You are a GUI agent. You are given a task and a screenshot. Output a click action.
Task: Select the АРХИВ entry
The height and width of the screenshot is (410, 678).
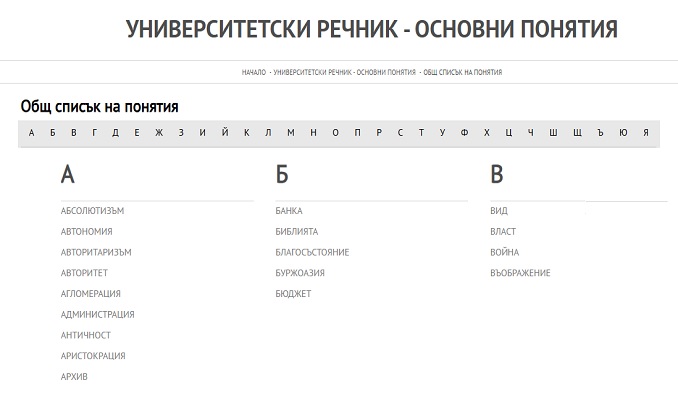[x=74, y=377]
